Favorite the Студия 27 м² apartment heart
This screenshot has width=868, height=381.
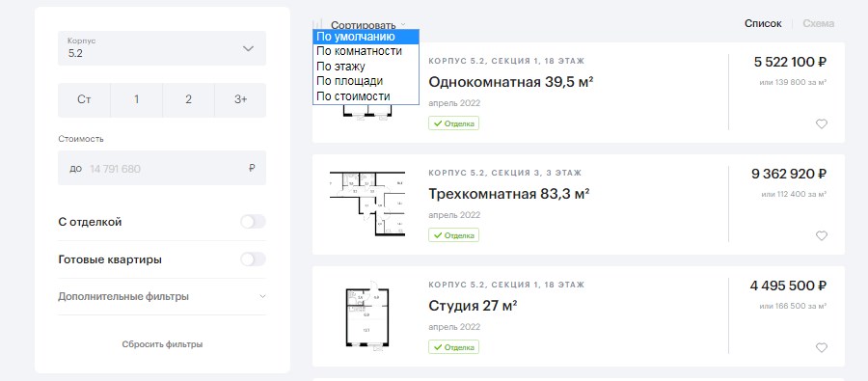tap(822, 348)
